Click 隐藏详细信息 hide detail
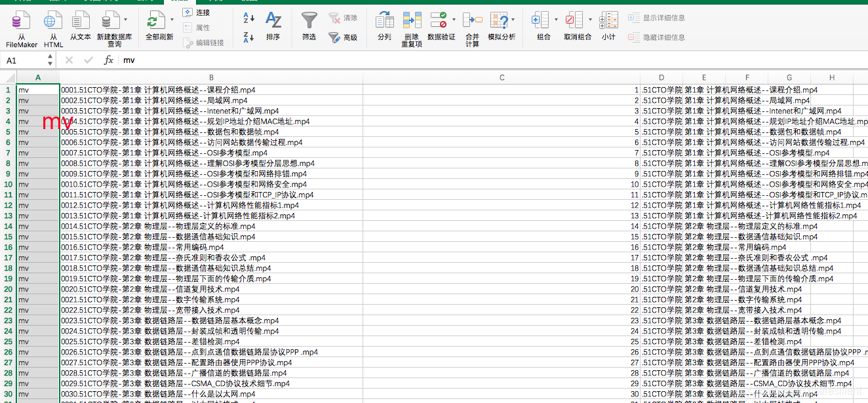This screenshot has width=868, height=403. 657,37
